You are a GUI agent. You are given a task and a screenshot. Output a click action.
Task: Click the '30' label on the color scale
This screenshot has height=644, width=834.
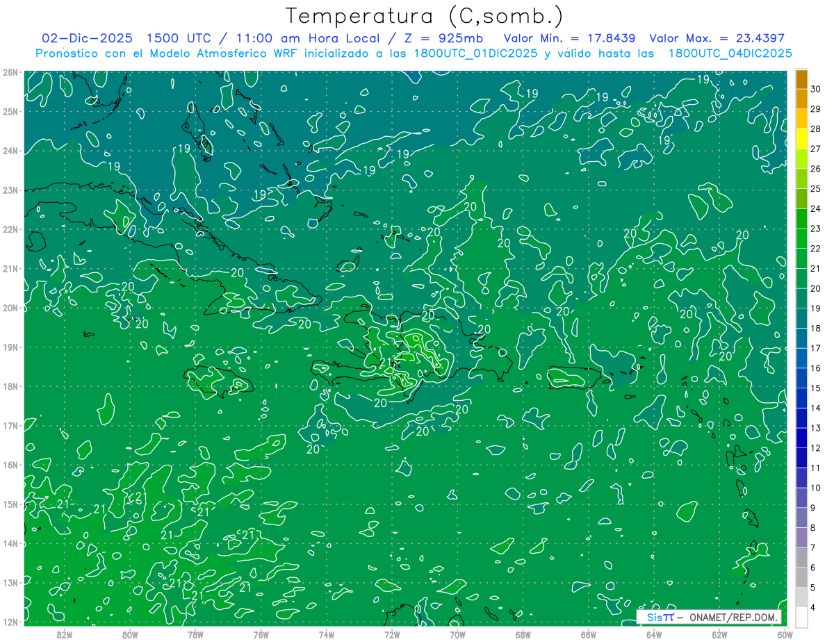[x=816, y=89]
